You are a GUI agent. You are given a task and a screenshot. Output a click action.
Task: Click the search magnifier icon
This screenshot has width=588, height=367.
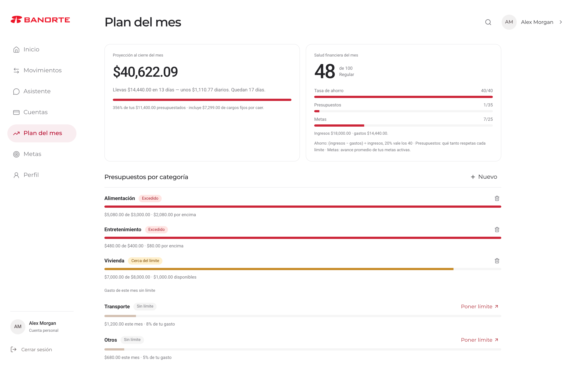click(488, 22)
